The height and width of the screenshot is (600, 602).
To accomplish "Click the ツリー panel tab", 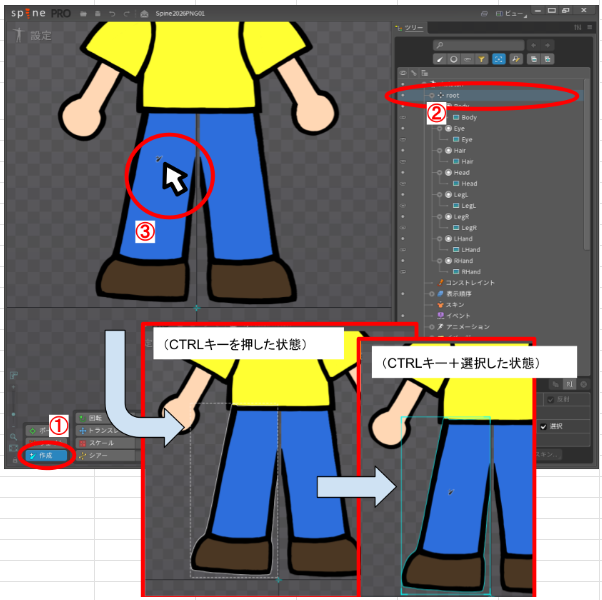I will [x=415, y=29].
